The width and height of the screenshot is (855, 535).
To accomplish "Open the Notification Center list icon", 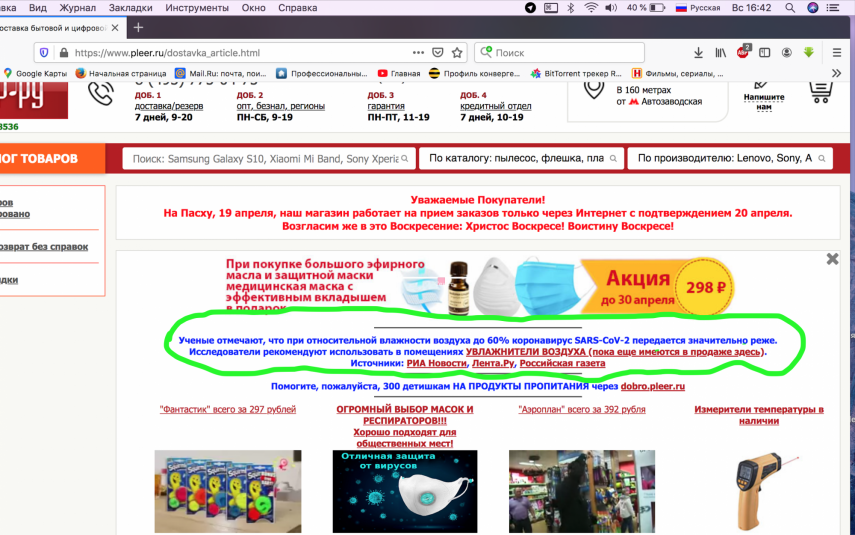I will [x=833, y=8].
